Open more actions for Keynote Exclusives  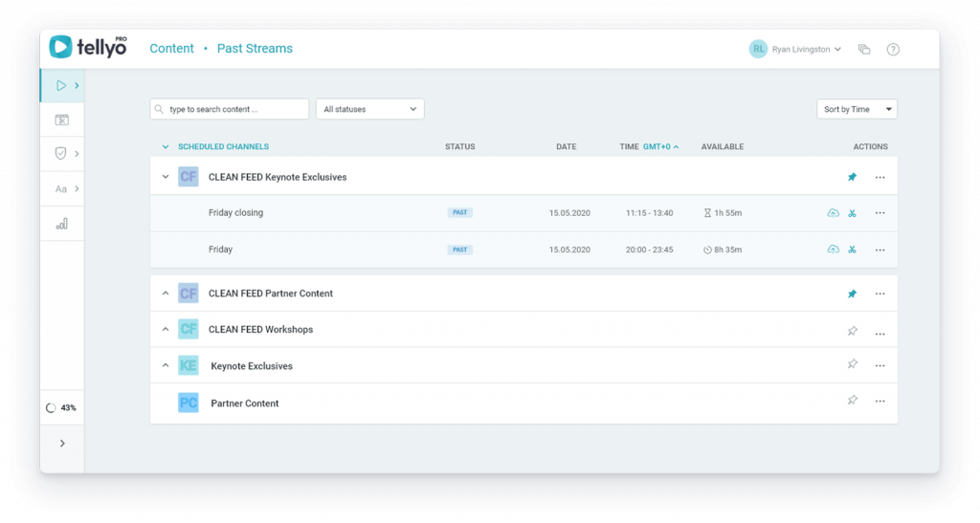coord(880,366)
